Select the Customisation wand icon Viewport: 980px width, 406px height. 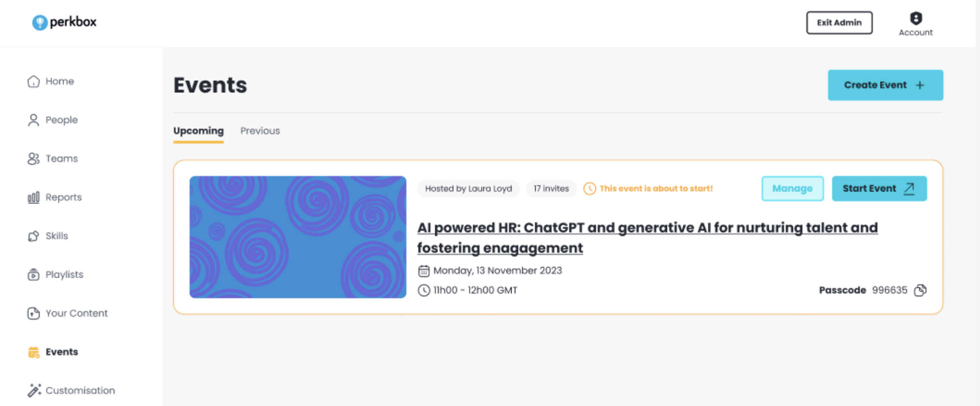[34, 390]
